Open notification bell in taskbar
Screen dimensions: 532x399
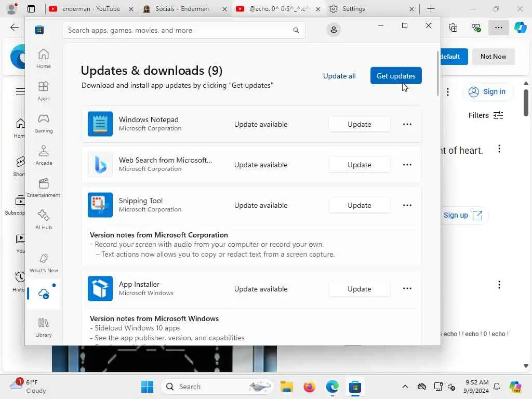[497, 387]
